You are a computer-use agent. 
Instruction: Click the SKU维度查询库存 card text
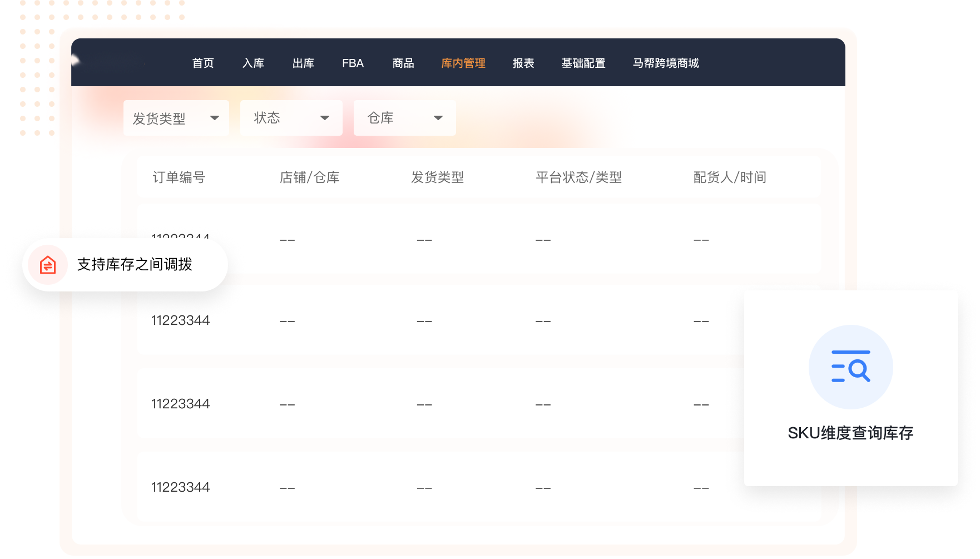pos(850,433)
